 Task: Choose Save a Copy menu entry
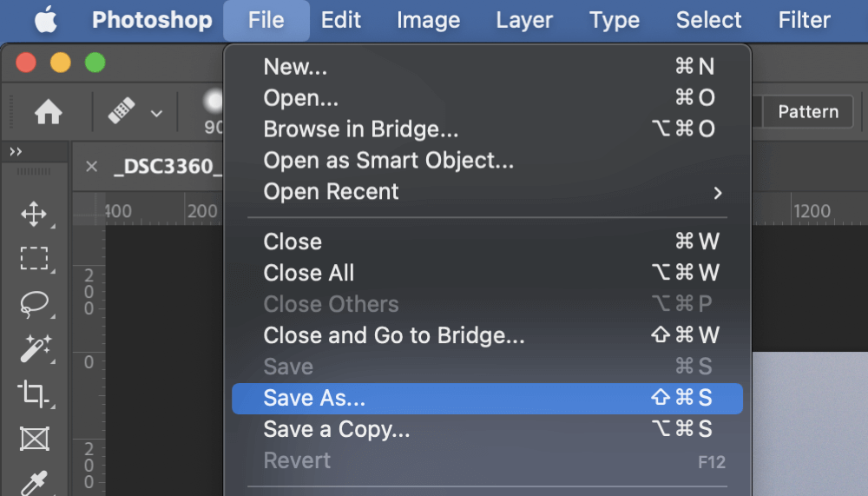(x=487, y=429)
